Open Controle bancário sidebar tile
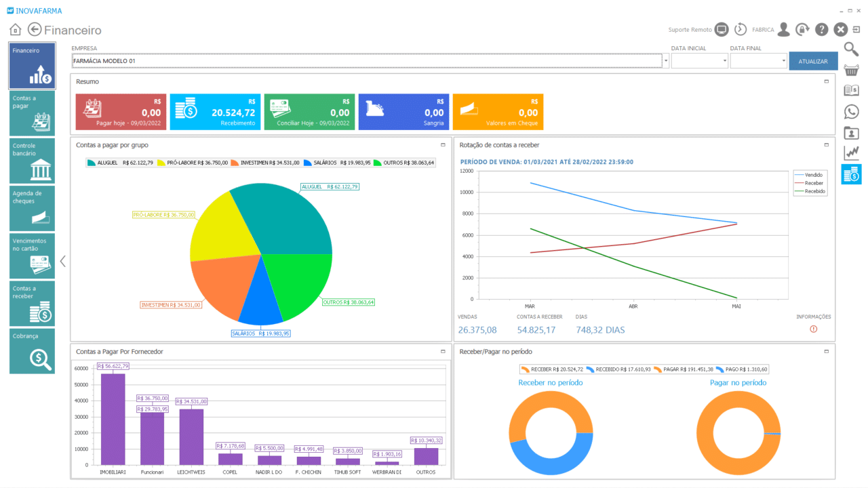 (x=32, y=161)
